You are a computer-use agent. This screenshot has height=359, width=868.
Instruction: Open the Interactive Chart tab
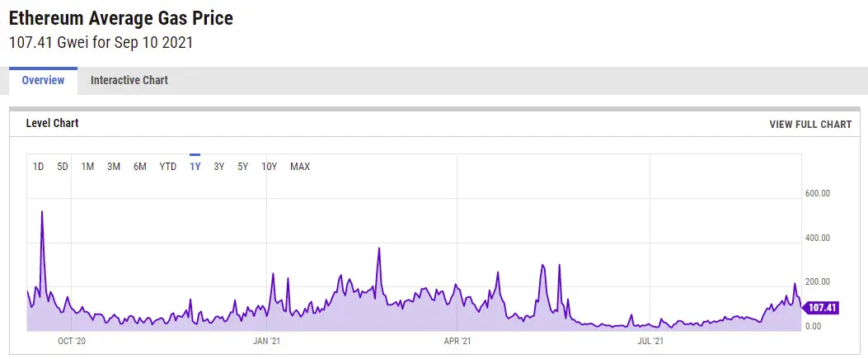coord(129,80)
